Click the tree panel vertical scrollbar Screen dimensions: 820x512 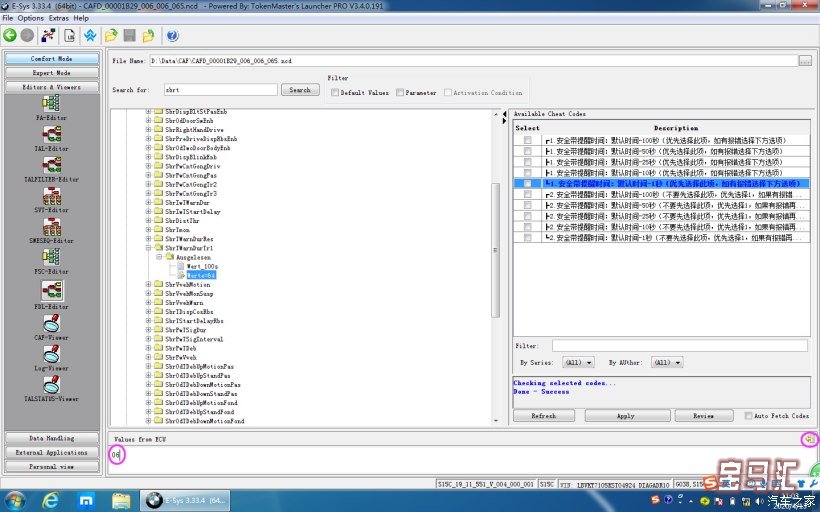[x=496, y=250]
